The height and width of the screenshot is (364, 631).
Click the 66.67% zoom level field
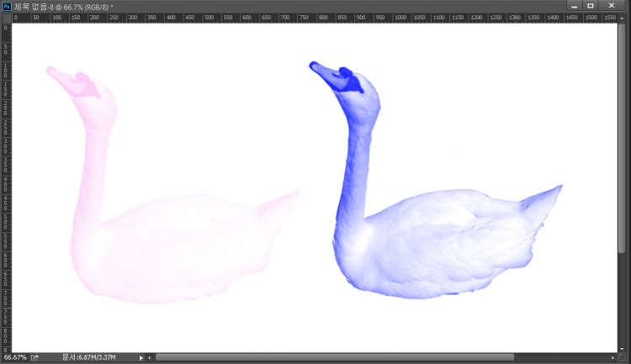(15, 357)
